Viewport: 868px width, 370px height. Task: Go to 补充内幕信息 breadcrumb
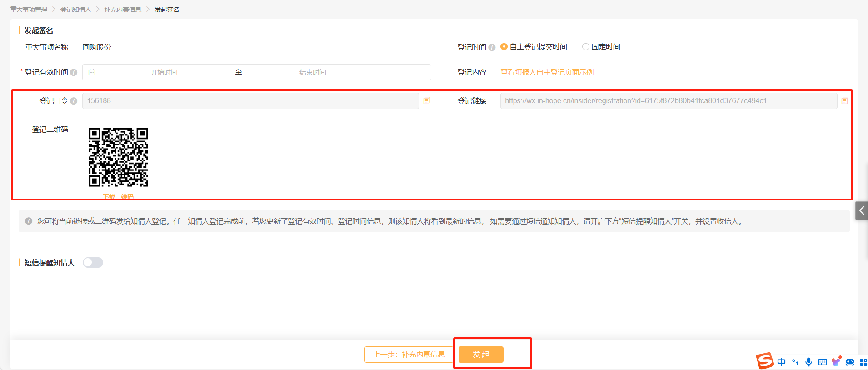123,10
